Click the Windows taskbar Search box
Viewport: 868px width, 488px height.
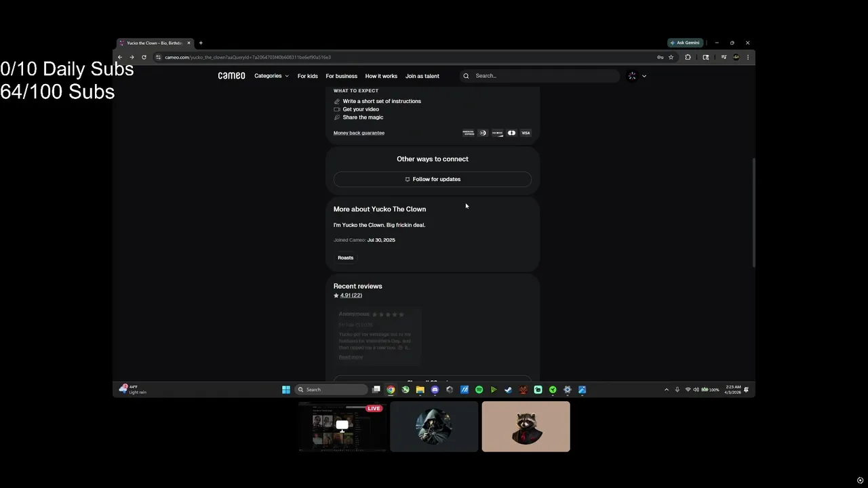tap(331, 390)
